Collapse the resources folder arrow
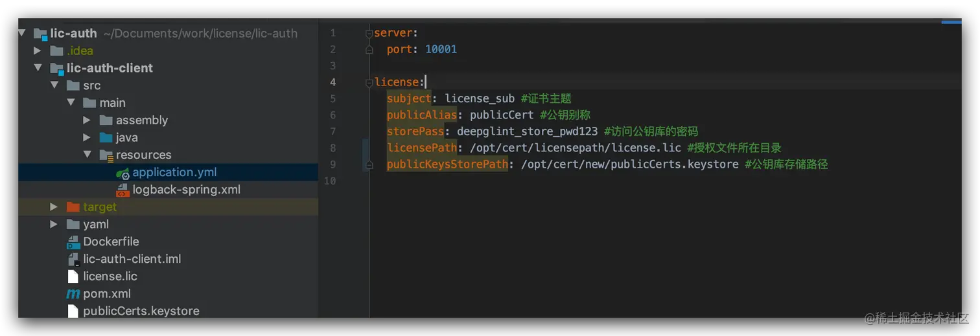Viewport: 980px width, 336px height. point(87,155)
